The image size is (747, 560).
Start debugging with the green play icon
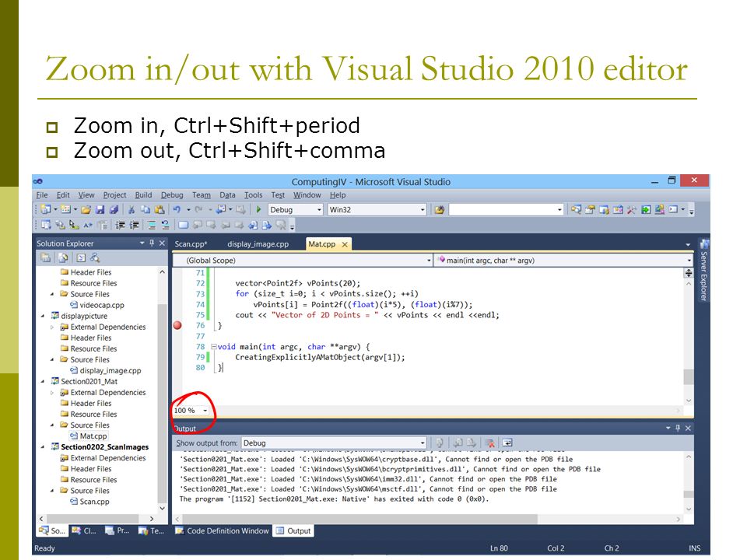pyautogui.click(x=258, y=209)
